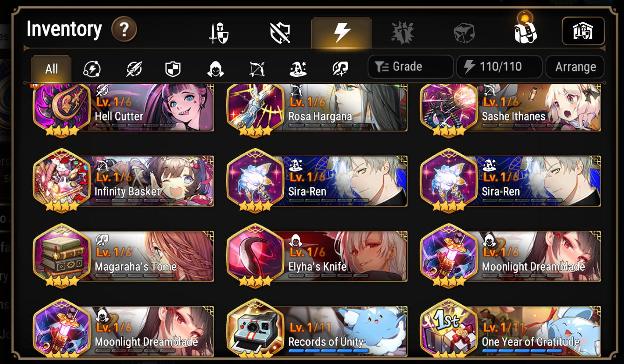
Task: Filter artifacts by Knight shield class
Action: pos(173,69)
